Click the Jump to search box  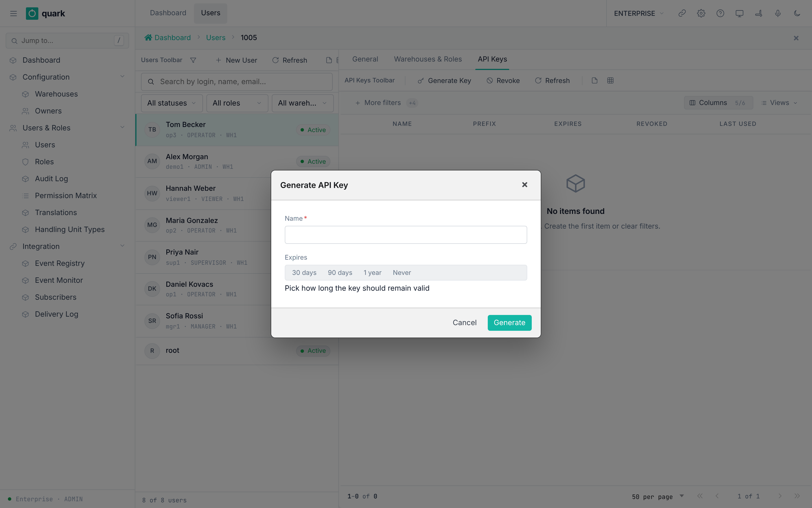pyautogui.click(x=67, y=41)
